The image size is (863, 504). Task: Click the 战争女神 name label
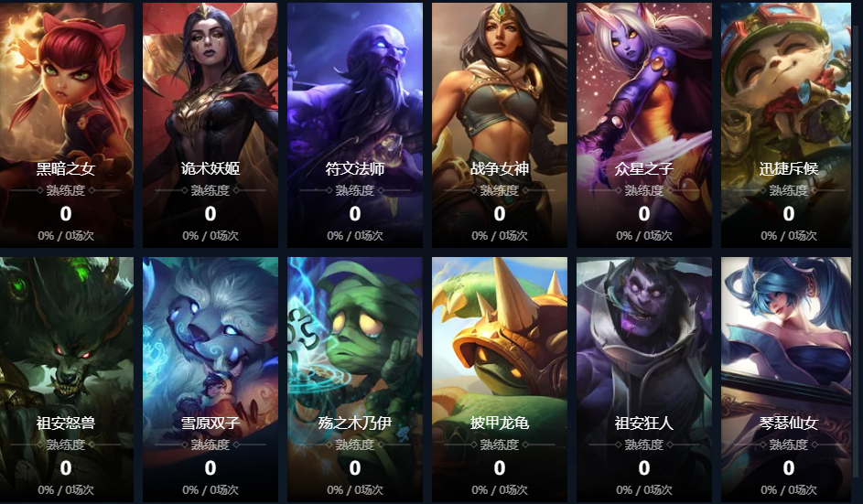(500, 168)
